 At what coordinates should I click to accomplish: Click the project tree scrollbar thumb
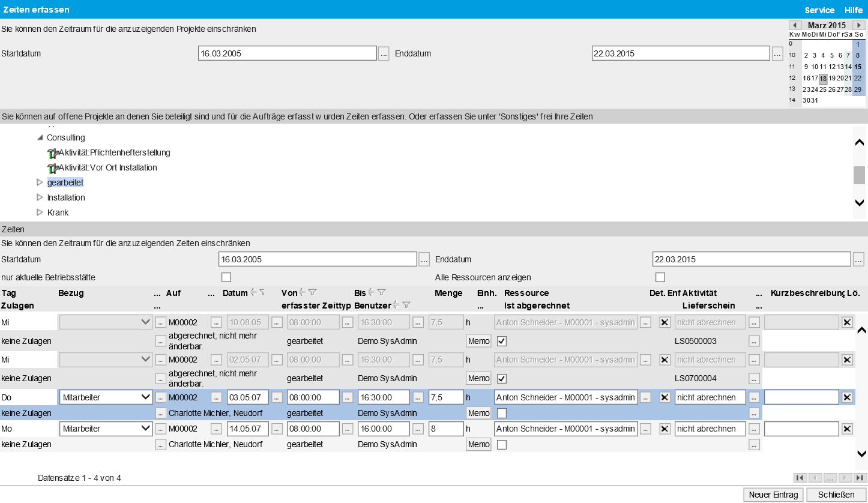click(859, 175)
